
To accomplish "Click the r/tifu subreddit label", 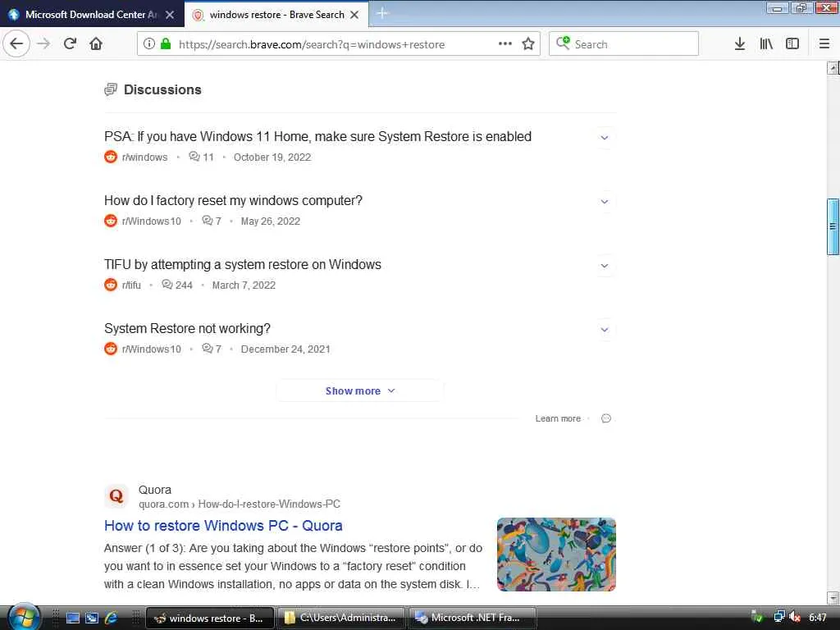I will tap(131, 285).
